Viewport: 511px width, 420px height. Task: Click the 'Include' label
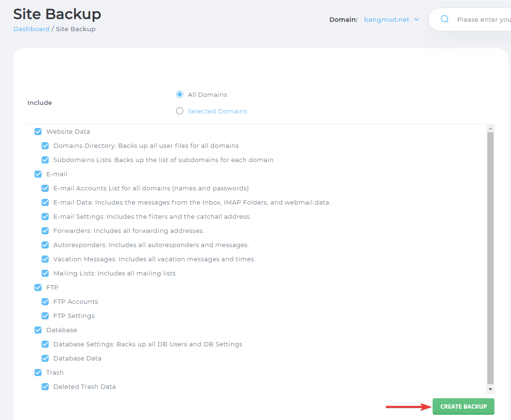40,103
